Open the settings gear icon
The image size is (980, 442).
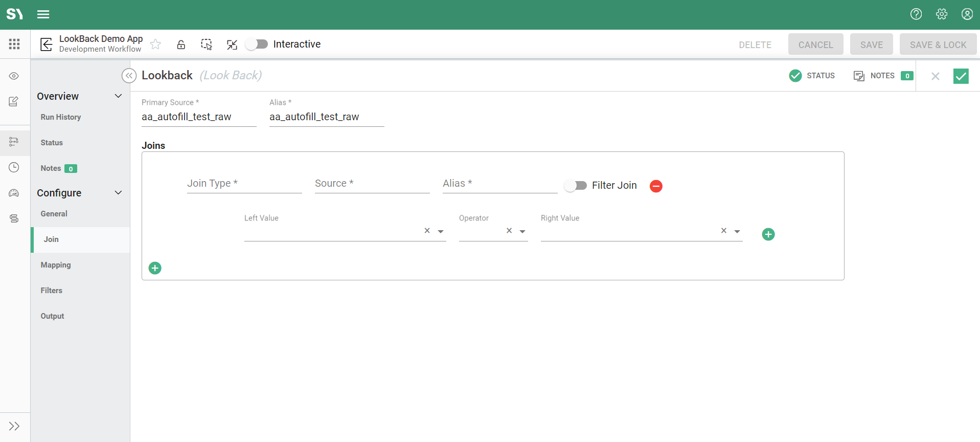pyautogui.click(x=941, y=14)
